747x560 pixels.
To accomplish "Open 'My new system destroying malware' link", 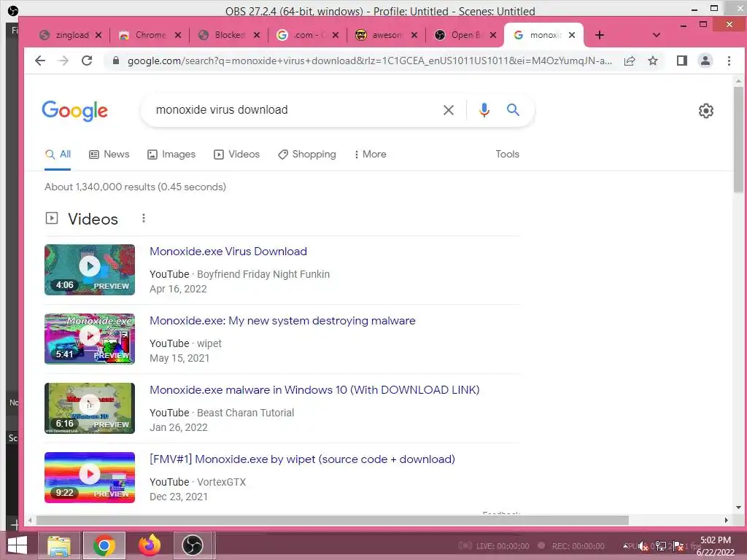I will tap(282, 321).
